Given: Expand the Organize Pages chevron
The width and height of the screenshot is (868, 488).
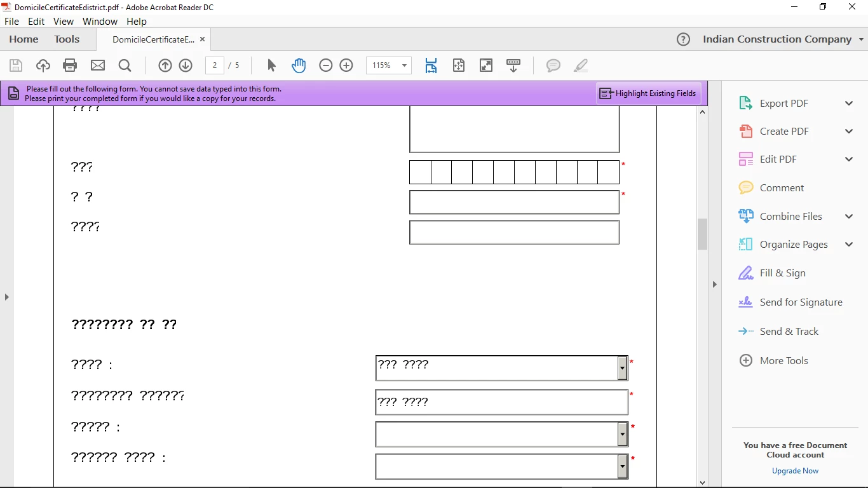Looking at the screenshot, I should point(849,245).
